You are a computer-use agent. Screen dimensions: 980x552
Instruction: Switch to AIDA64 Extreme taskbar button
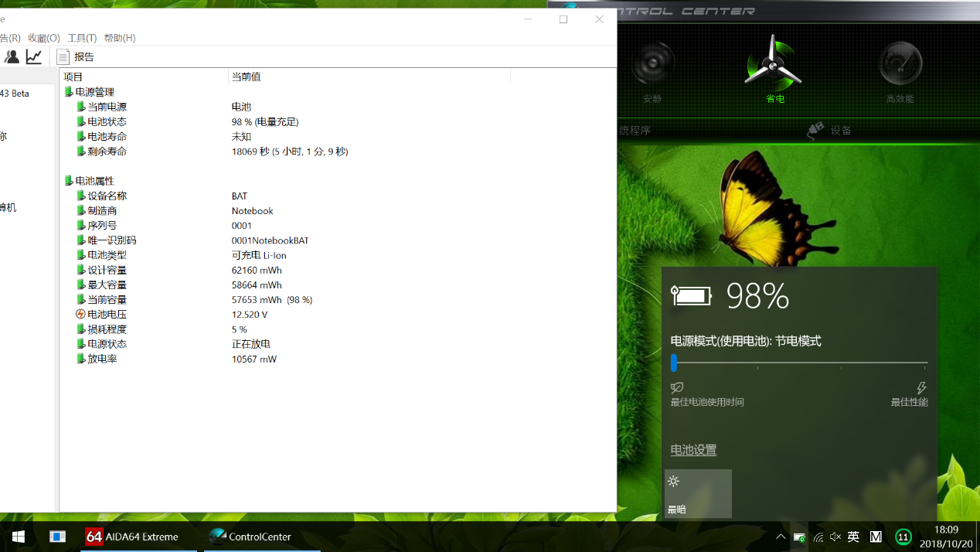139,537
